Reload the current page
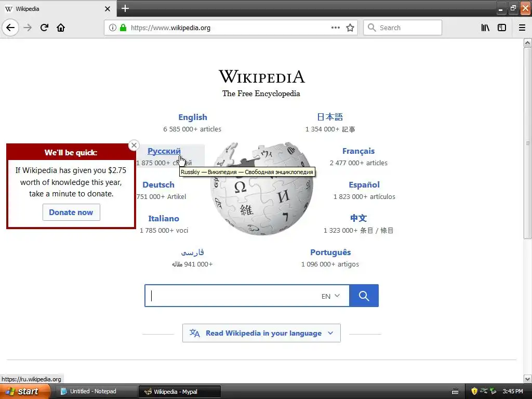 click(x=44, y=28)
